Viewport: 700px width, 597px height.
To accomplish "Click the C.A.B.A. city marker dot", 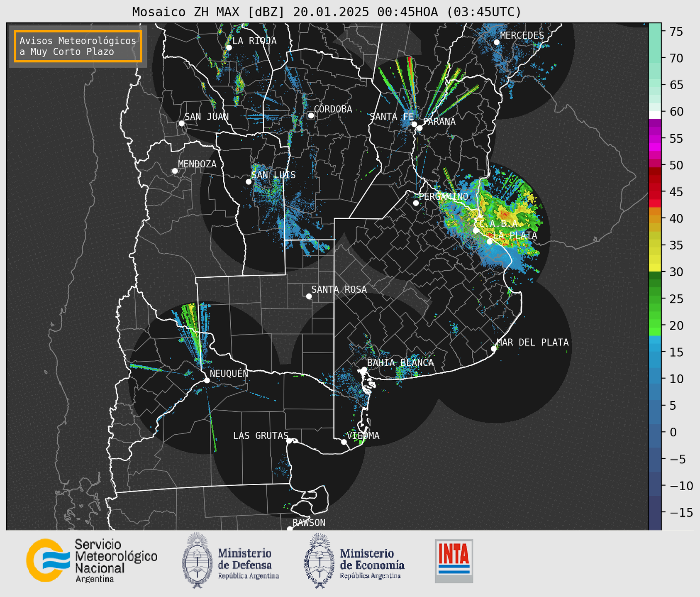I will (476, 230).
